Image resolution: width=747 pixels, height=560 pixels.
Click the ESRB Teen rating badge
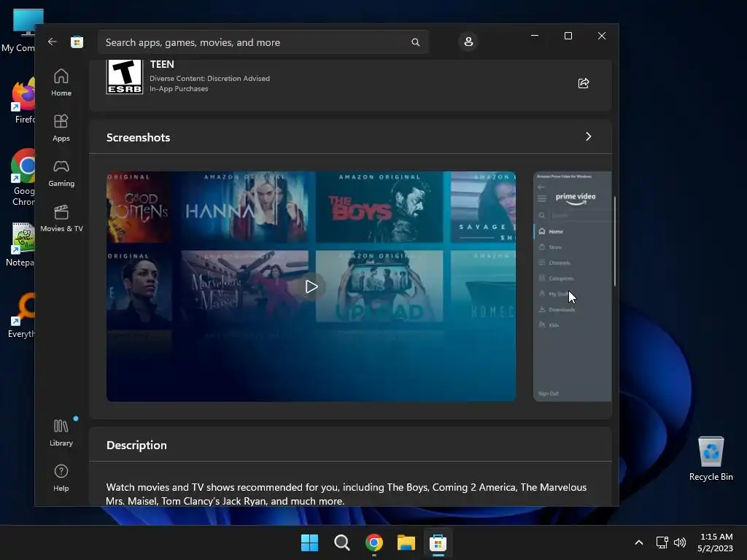pyautogui.click(x=125, y=77)
